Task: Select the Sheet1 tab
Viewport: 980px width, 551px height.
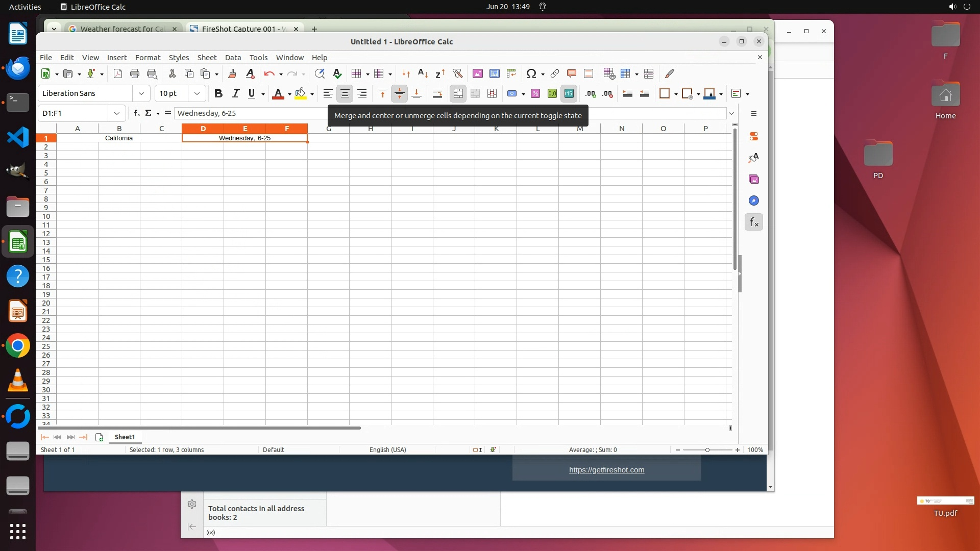Action: tap(125, 437)
